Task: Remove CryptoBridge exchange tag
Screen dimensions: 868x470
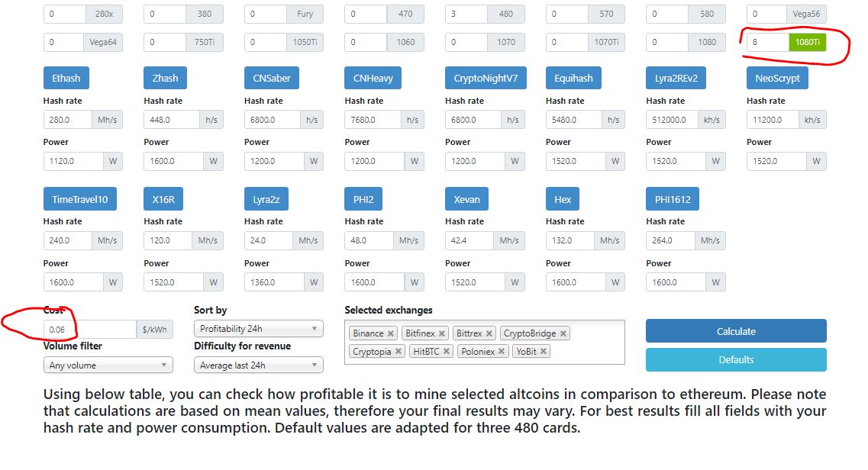Action: pos(563,333)
